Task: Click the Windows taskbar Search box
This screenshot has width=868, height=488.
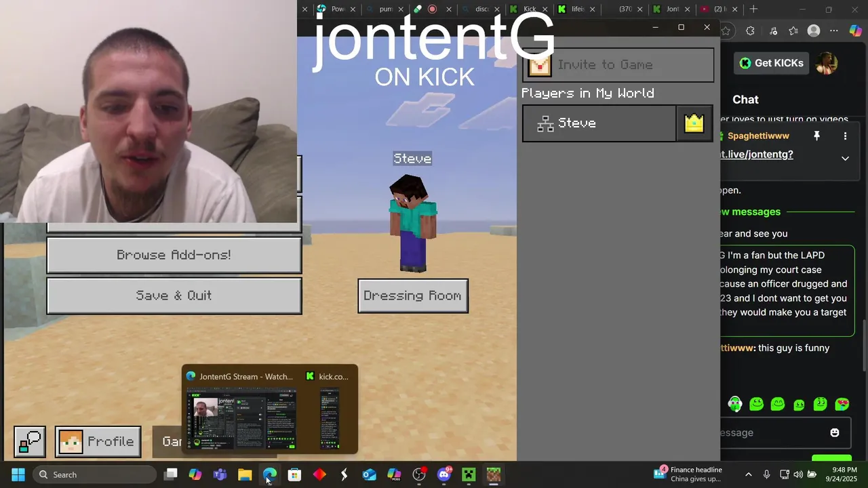Action: (x=94, y=474)
